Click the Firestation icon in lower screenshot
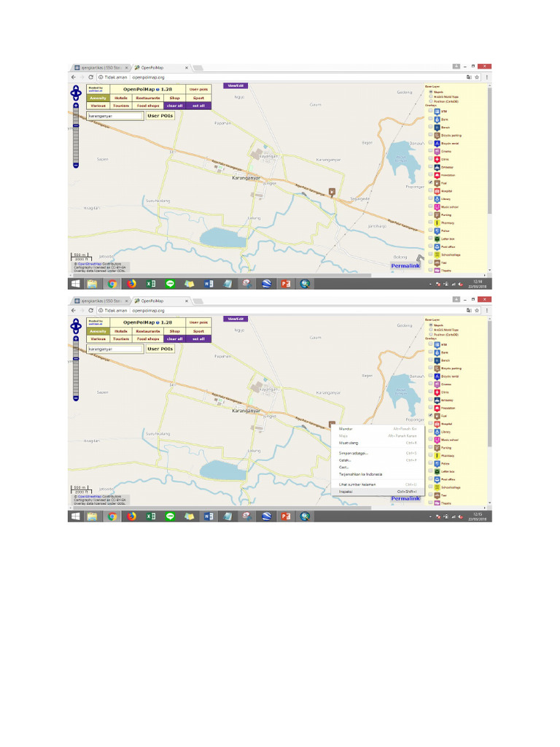 pos(437,409)
